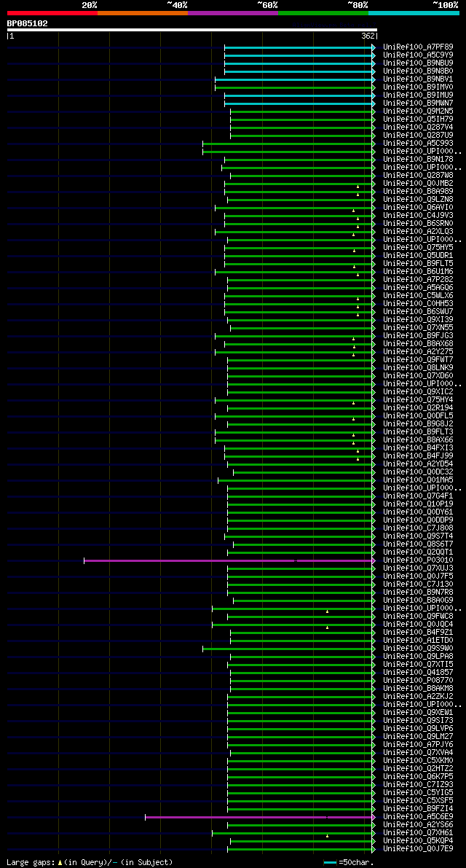Click the UniRef100_B6U1M6 entry
This screenshot has height=868, width=466.
(418, 272)
